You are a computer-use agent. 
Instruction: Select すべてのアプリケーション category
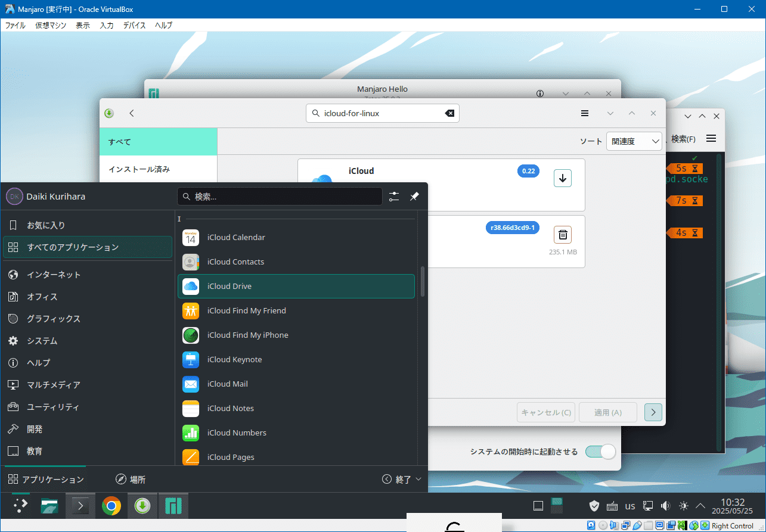(88, 247)
